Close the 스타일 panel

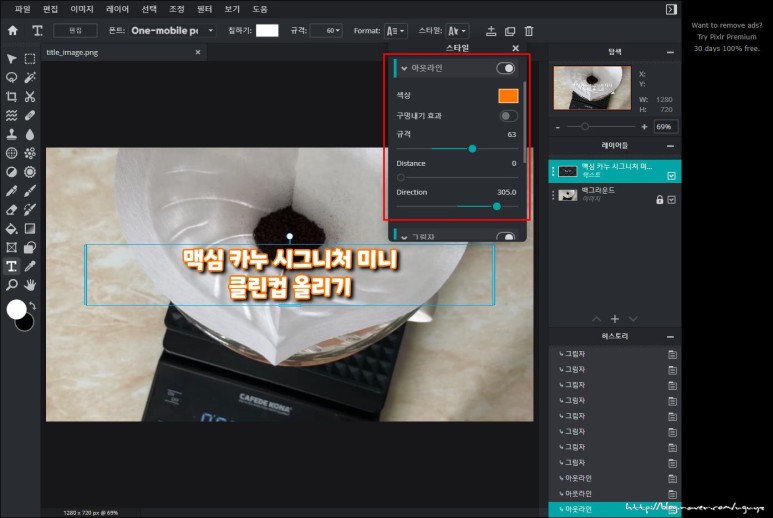(x=516, y=48)
